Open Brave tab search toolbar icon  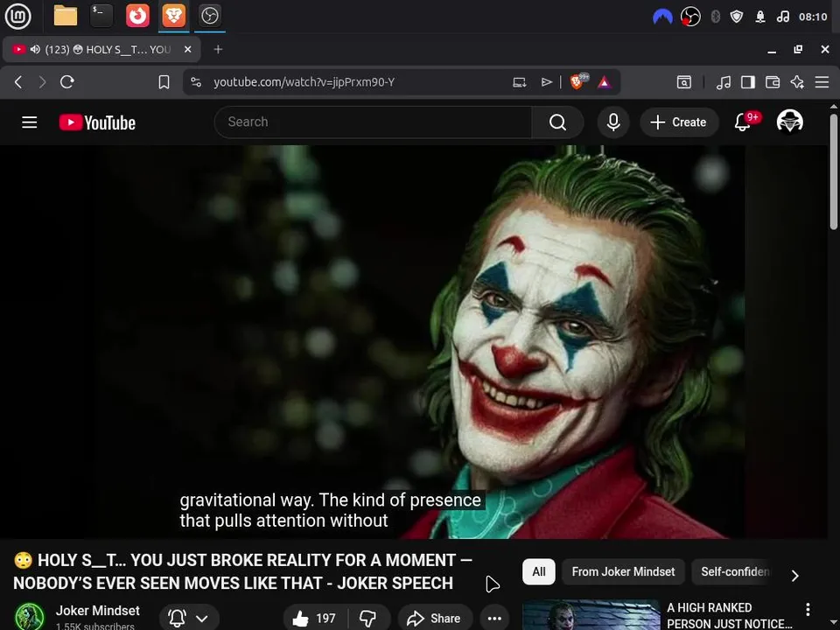pyautogui.click(x=683, y=82)
